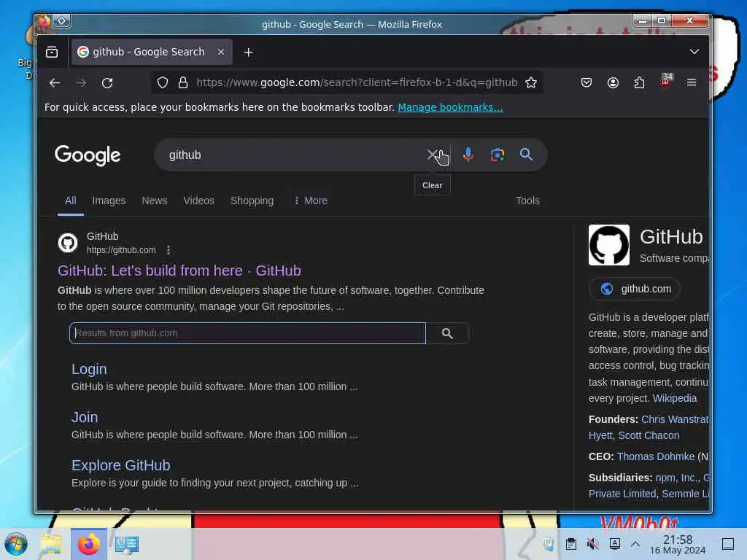Reload the page with the refresh icon
747x560 pixels.
(x=108, y=83)
